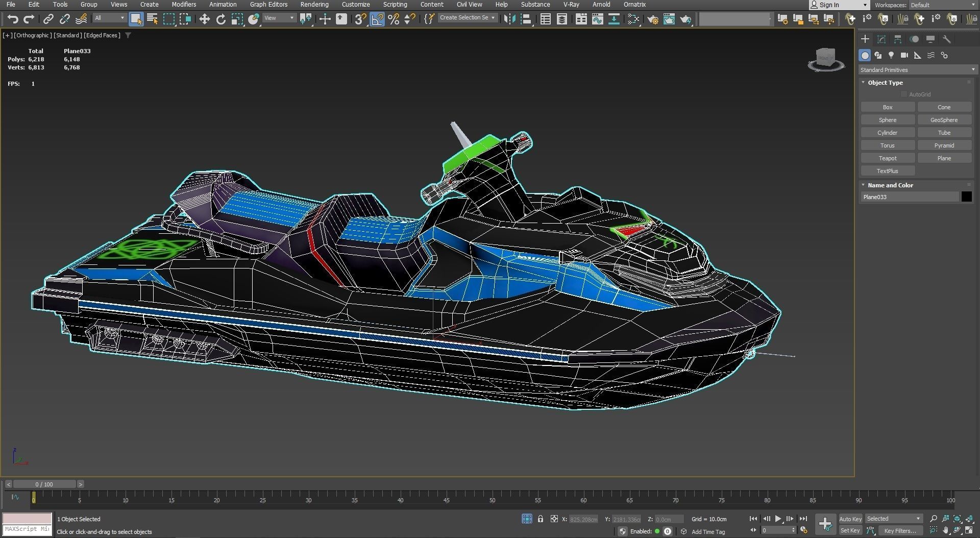
Task: Switch to the Utilities panel tab
Action: 947,39
